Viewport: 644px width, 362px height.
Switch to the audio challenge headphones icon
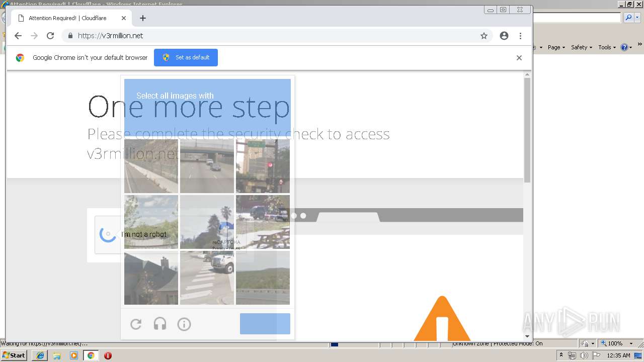click(160, 324)
